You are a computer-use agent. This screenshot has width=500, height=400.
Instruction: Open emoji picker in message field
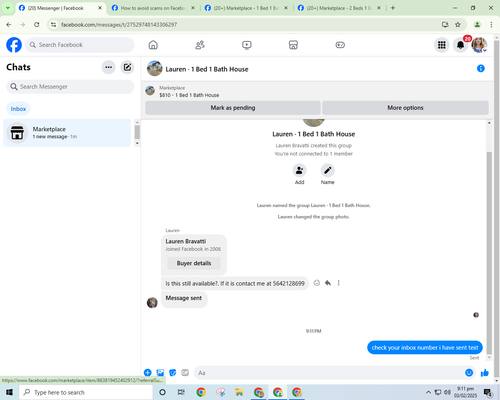coord(469,373)
